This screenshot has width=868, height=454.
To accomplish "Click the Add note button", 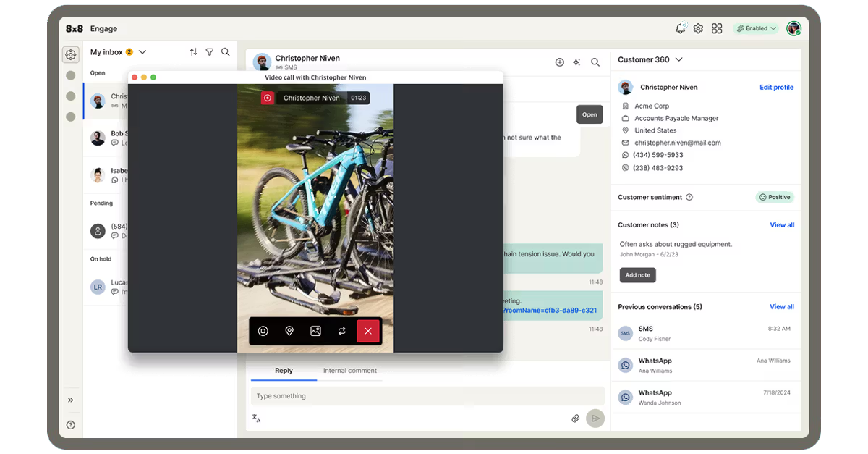I will [637, 275].
